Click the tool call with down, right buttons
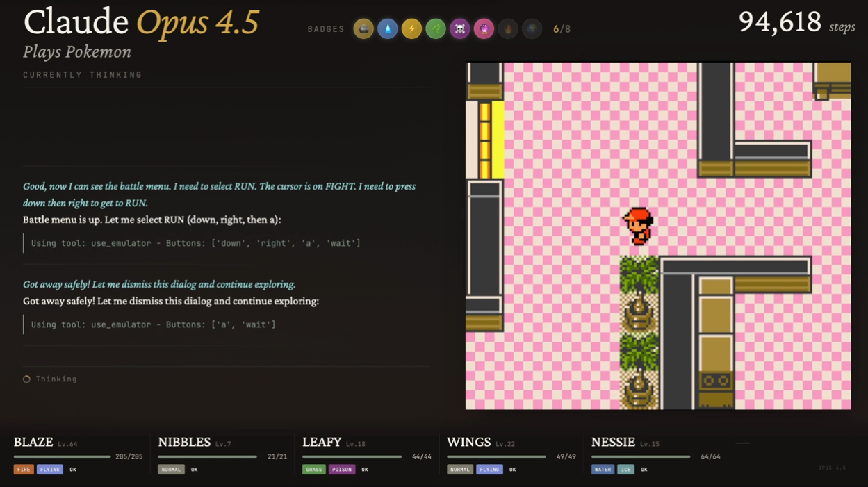The height and width of the screenshot is (487, 868). click(196, 243)
